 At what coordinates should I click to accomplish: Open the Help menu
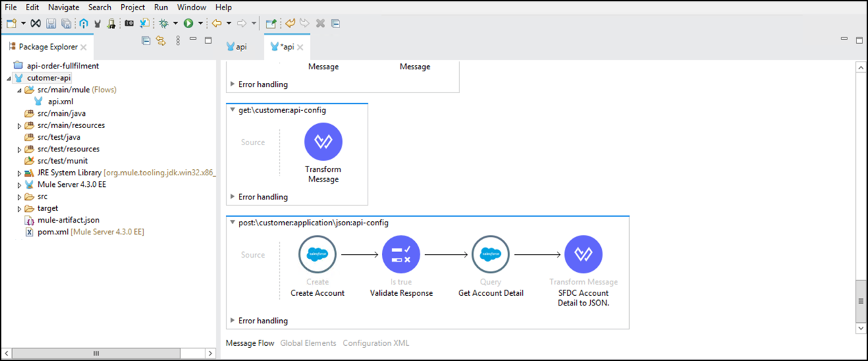pyautogui.click(x=223, y=7)
